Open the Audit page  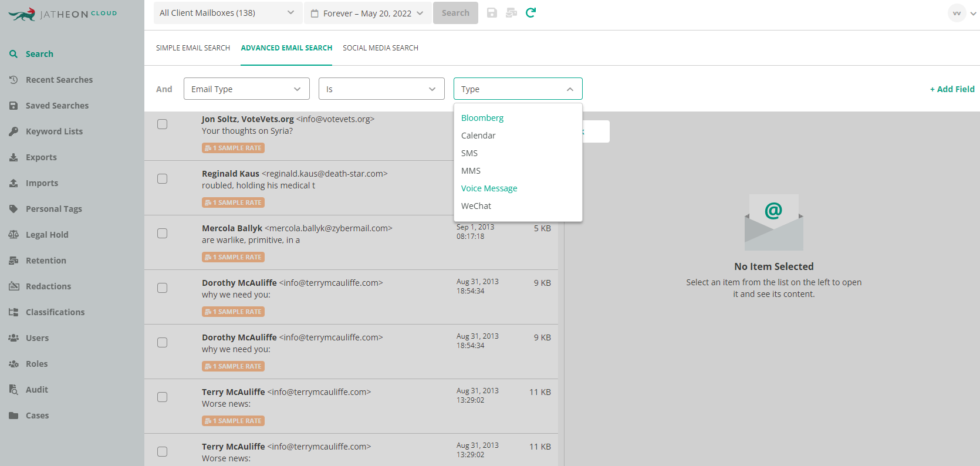click(37, 390)
